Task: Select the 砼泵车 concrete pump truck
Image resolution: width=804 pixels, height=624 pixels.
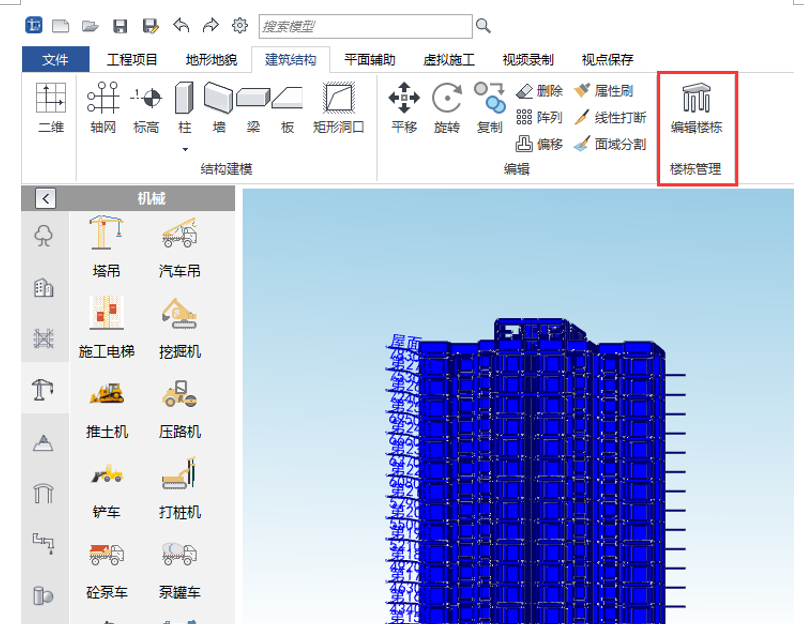Action: (107, 570)
